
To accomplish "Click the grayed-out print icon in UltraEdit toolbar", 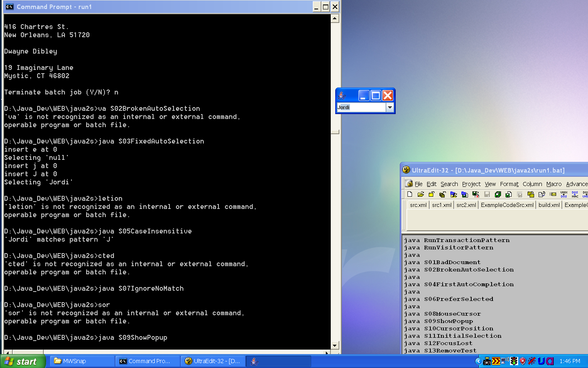I will 519,194.
